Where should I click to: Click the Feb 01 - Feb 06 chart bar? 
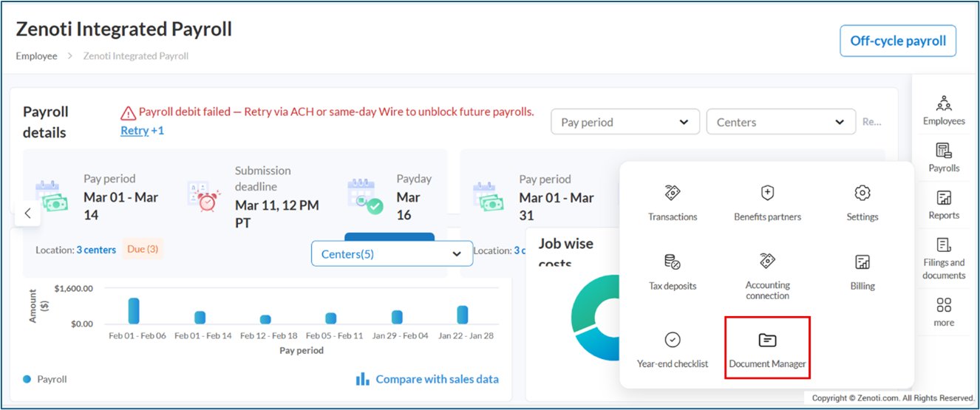[134, 311]
